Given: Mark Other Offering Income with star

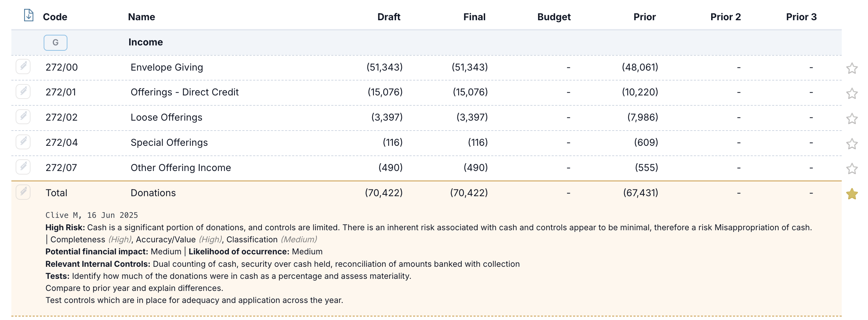Looking at the screenshot, I should (x=852, y=169).
